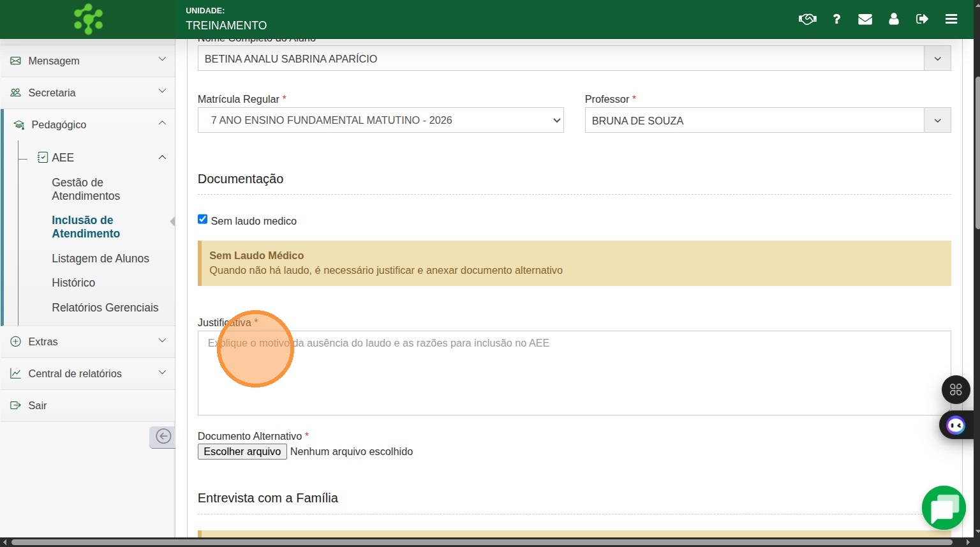This screenshot has height=547, width=980.
Task: Click the Nenhum arquivo escolhido text
Action: point(352,451)
